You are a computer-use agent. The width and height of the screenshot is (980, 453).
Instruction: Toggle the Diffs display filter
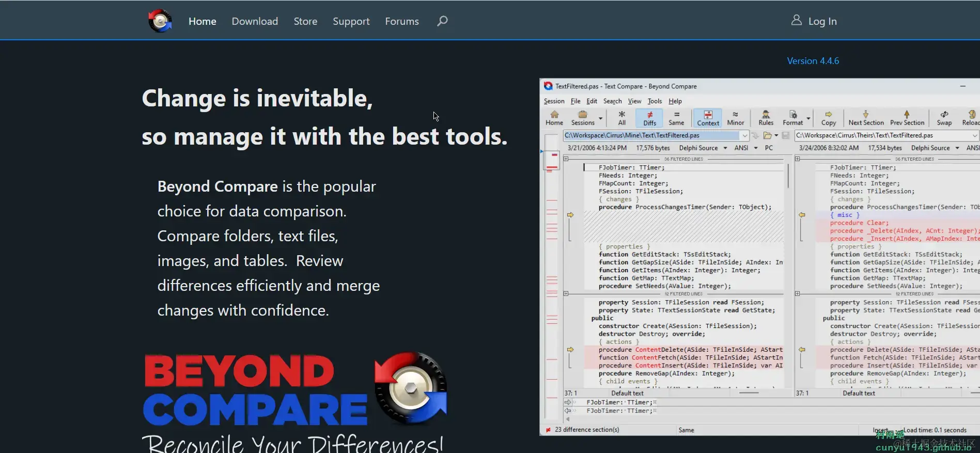(x=649, y=118)
